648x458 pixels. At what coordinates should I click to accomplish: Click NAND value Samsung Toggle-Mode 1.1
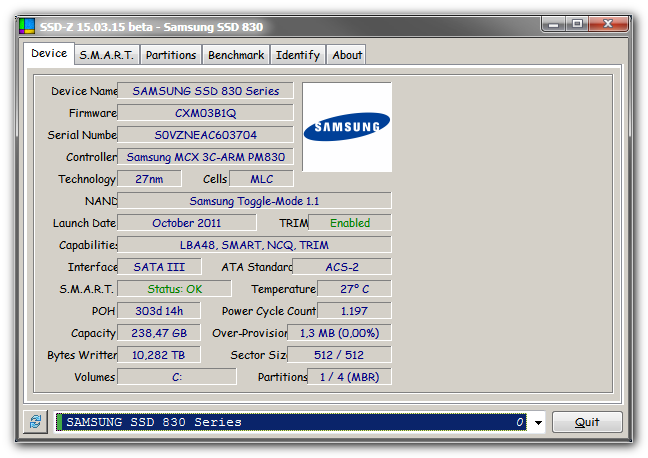point(254,201)
